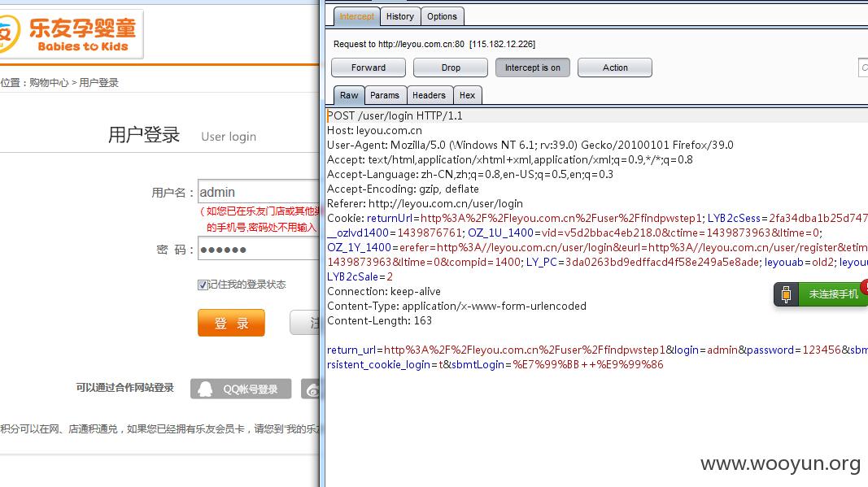This screenshot has width=868, height=487.
Task: Click the Accept-Encoding: gzip, deflate line
Action: 403,189
